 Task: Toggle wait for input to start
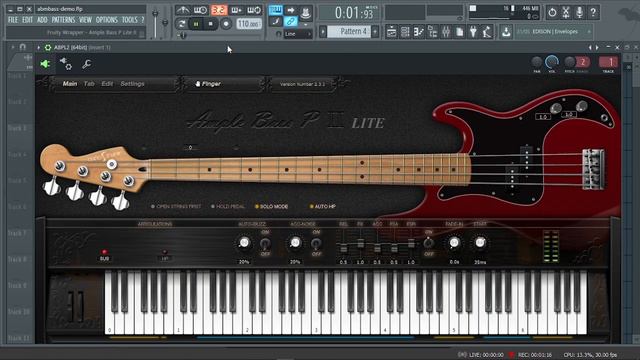tap(200, 10)
